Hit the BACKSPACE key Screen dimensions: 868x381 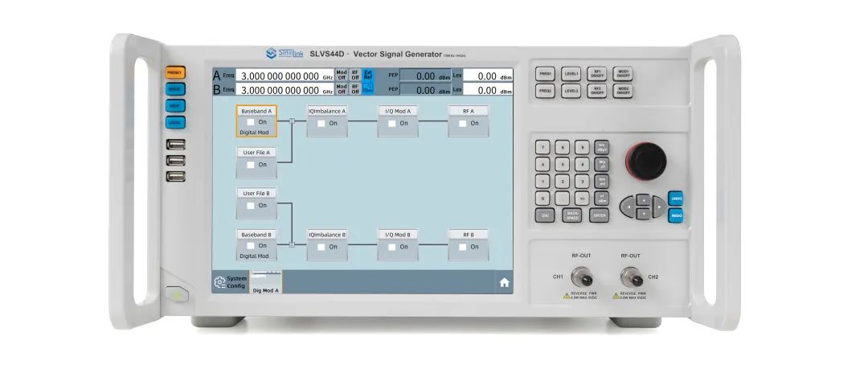point(572,215)
